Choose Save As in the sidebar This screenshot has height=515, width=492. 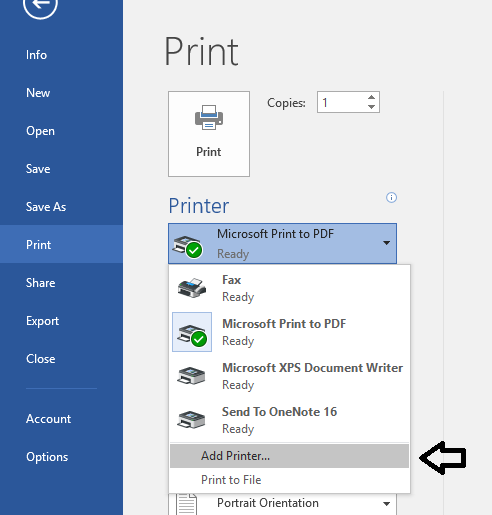[x=46, y=207]
